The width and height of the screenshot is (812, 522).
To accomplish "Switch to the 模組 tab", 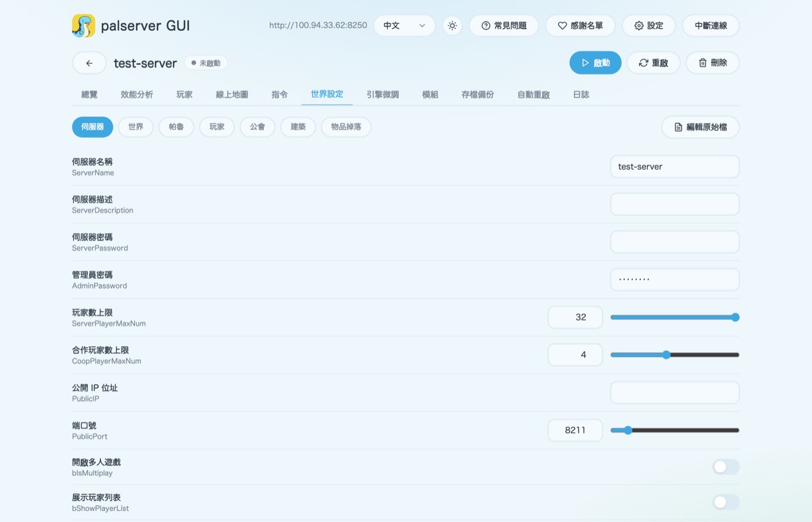I will [x=430, y=95].
